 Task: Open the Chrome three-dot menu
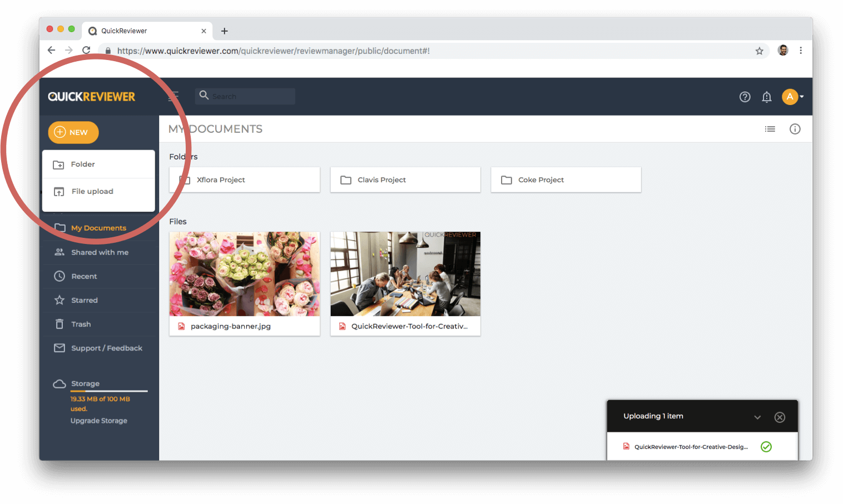[x=801, y=51]
